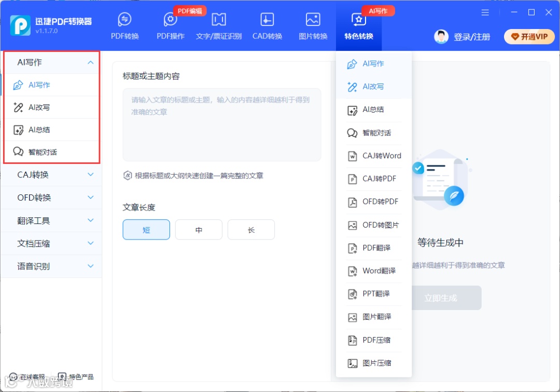Click the 登录/注册 link
This screenshot has width=560, height=392.
tap(472, 37)
